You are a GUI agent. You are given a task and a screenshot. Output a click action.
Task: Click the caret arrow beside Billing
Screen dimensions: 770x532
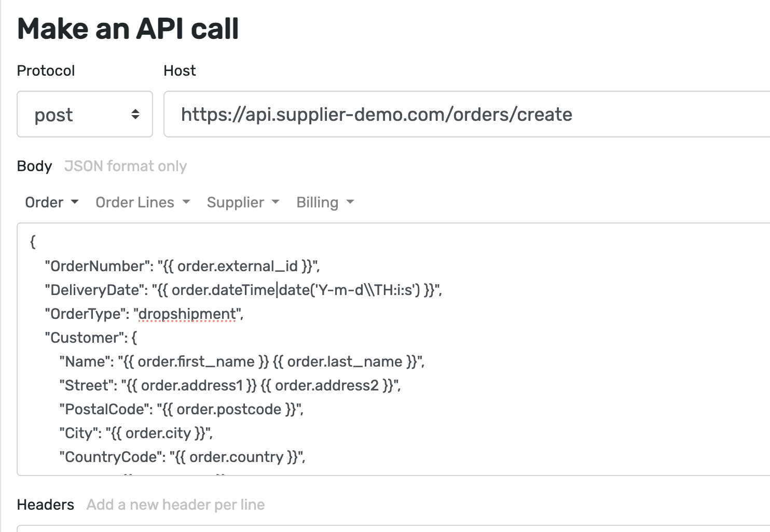(350, 202)
